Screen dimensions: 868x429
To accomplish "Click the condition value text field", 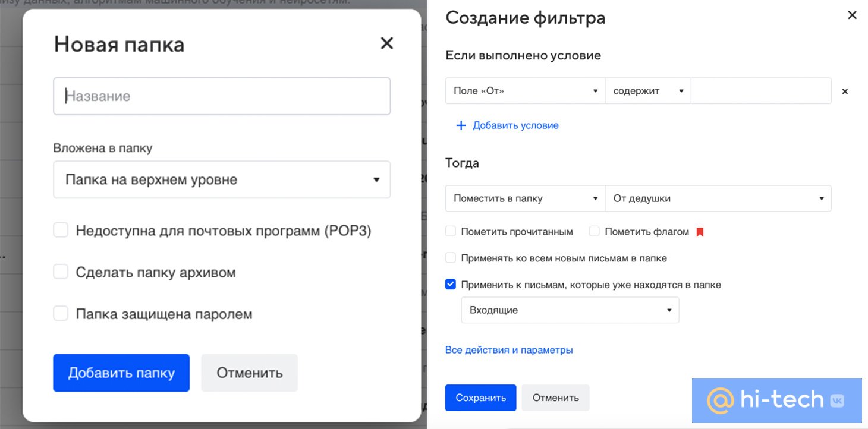I will (x=761, y=91).
